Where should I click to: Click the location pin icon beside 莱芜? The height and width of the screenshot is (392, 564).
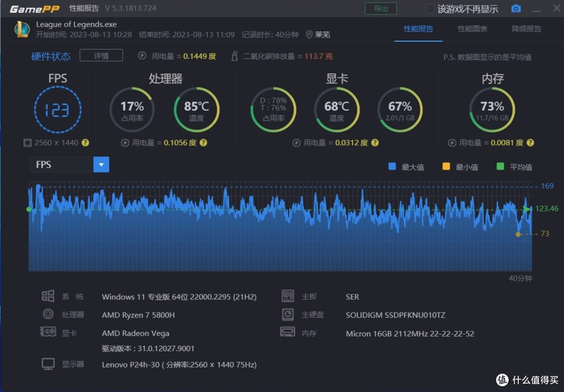[x=309, y=34]
